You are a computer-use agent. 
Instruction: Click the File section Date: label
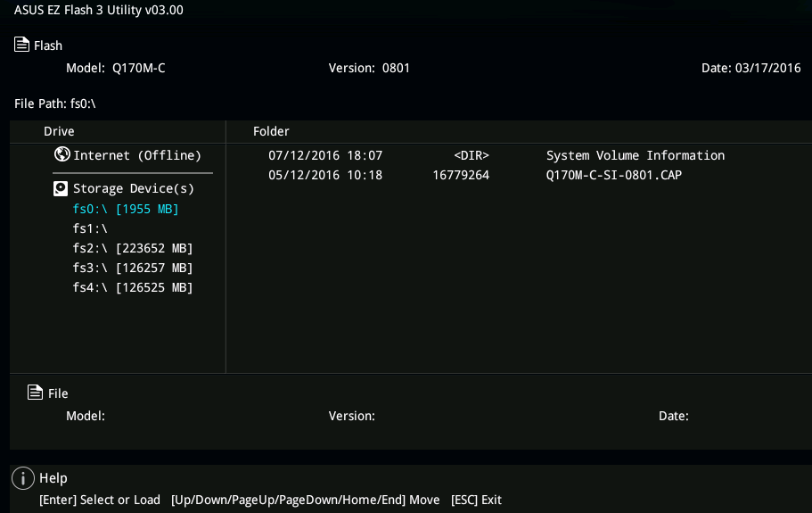pyautogui.click(x=674, y=416)
